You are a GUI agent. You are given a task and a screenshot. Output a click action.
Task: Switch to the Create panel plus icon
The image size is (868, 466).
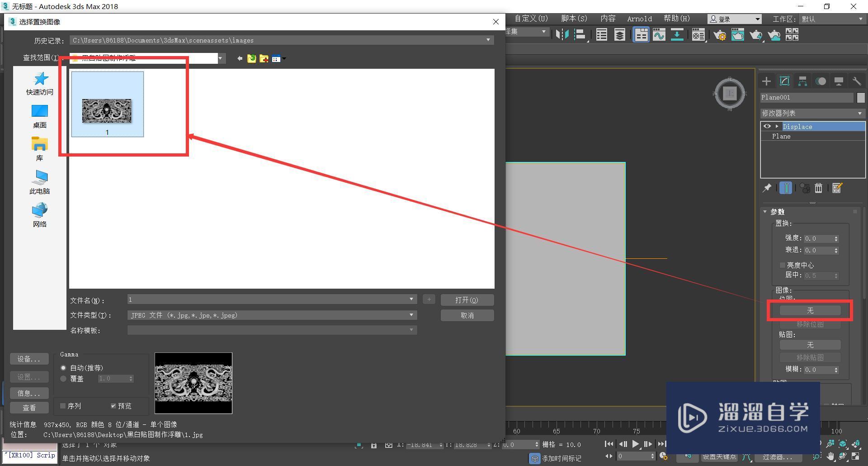coord(766,81)
